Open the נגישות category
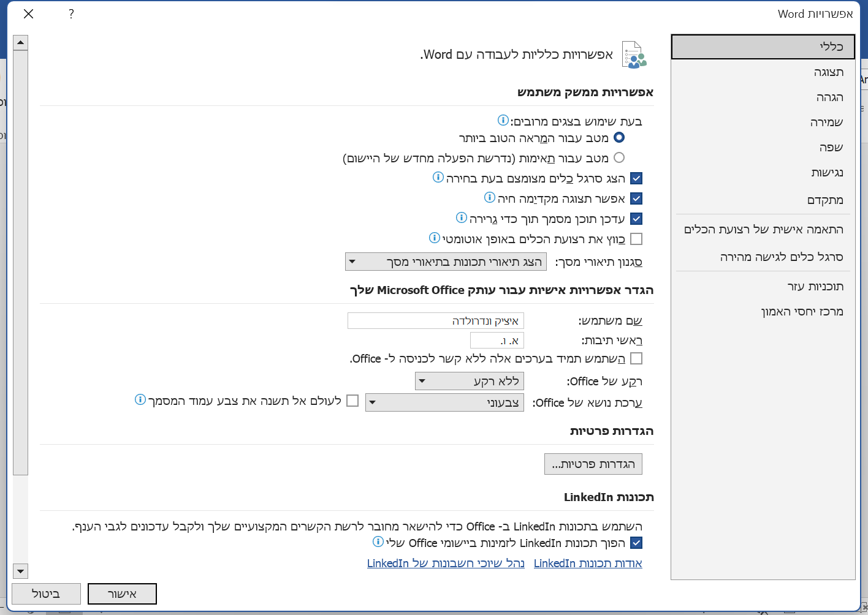 click(x=763, y=172)
